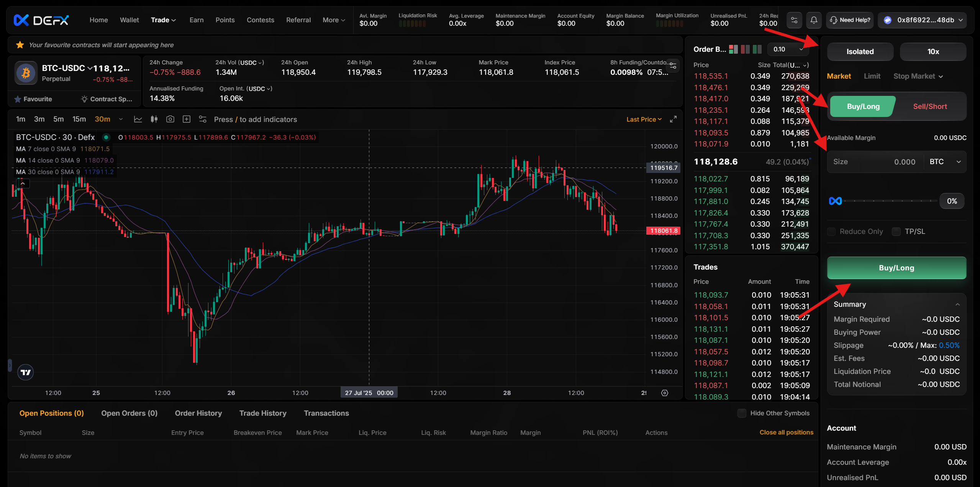Image resolution: width=980 pixels, height=487 pixels.
Task: Open Earn menu item
Action: click(197, 20)
